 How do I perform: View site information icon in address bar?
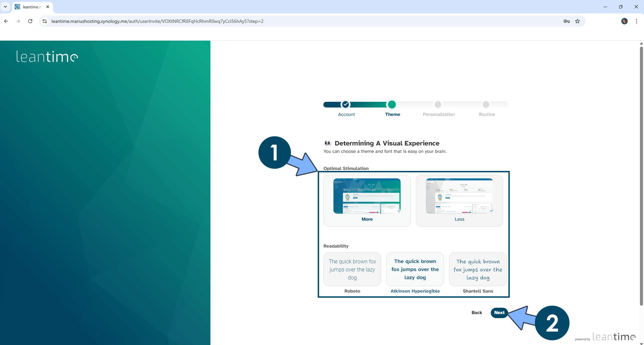(45, 21)
